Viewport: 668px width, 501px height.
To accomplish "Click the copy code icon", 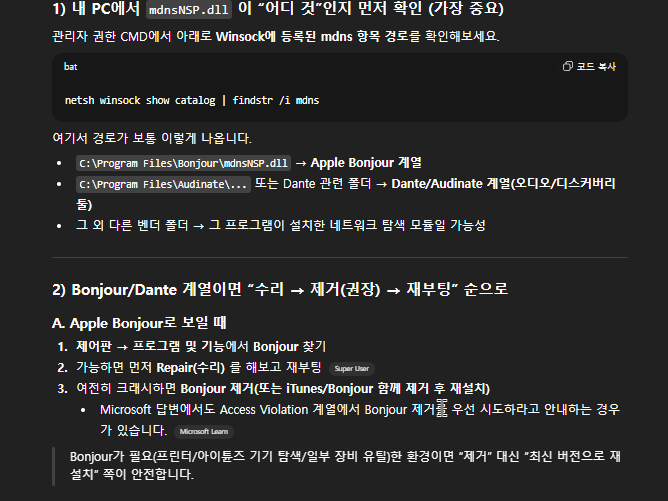I will click(567, 66).
